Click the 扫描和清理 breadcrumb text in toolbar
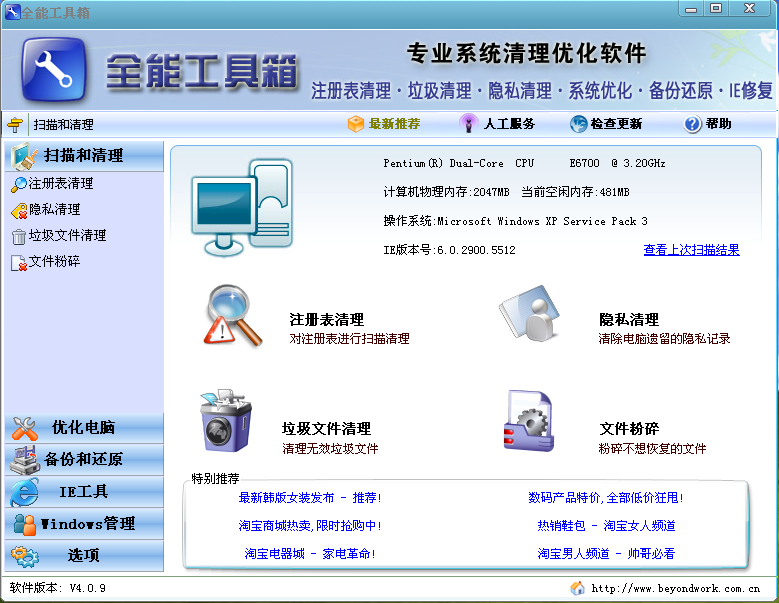779x603 pixels. (64, 125)
